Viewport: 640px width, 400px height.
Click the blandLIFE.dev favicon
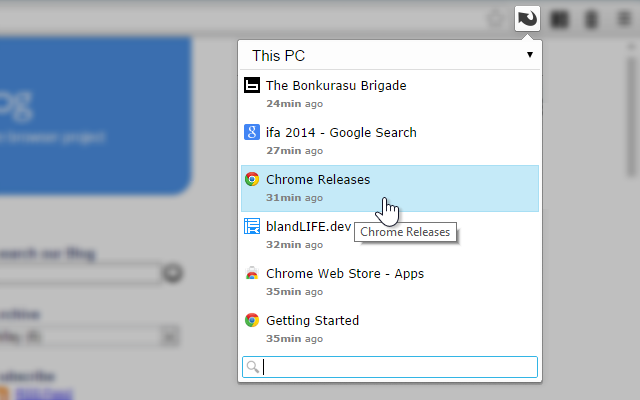pyautogui.click(x=252, y=226)
